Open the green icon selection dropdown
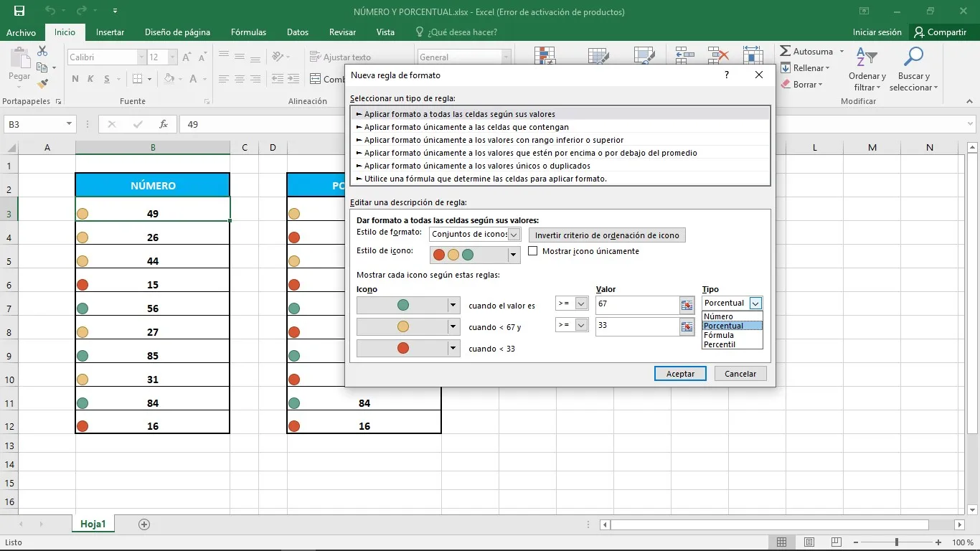Screen dimensions: 980x551 pyautogui.click(x=453, y=305)
